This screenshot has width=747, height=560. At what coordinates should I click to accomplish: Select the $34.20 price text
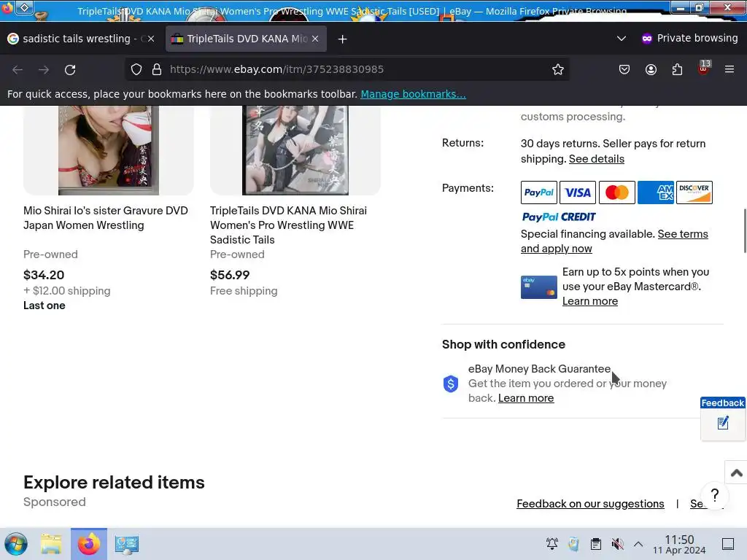pos(44,275)
